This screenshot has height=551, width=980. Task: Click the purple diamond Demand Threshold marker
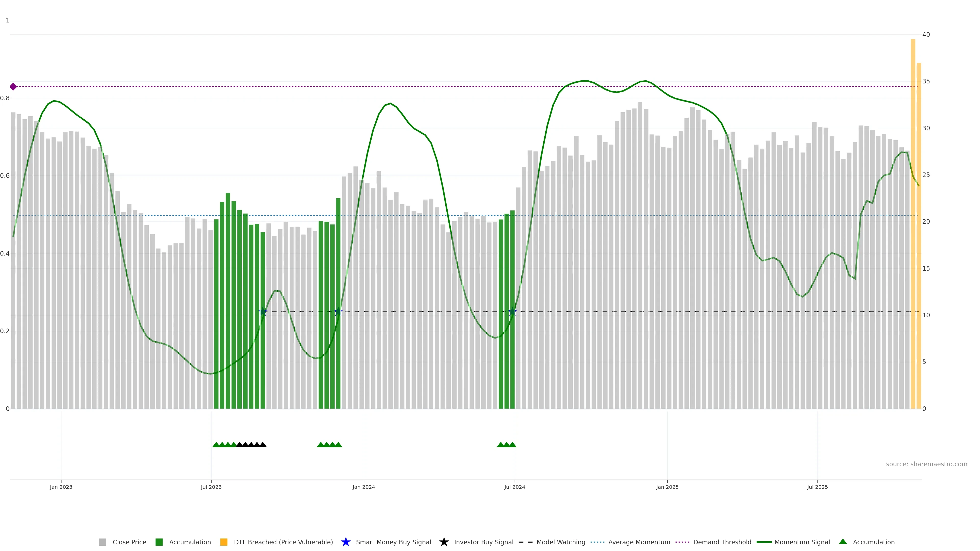tap(13, 87)
